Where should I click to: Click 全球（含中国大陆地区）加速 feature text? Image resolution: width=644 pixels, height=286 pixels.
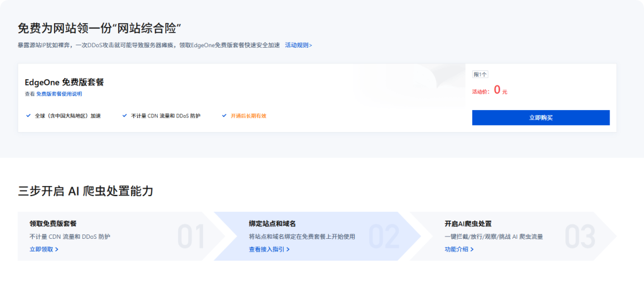pos(68,116)
